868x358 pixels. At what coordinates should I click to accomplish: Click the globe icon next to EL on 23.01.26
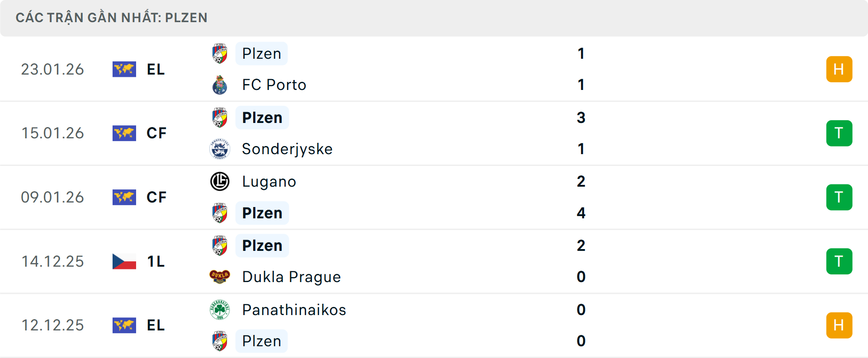pos(124,69)
